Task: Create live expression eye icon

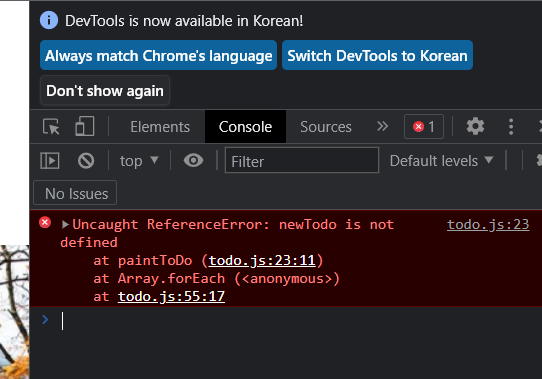Action: pos(194,160)
